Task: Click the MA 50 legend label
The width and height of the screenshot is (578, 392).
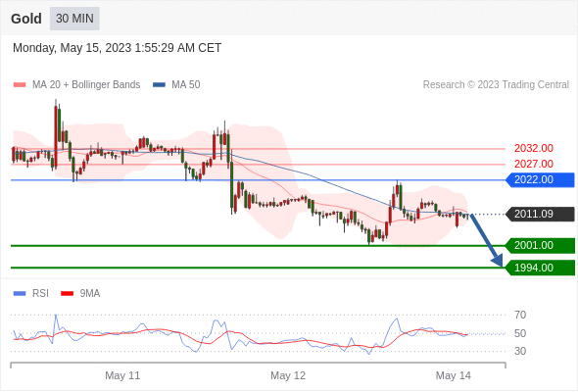Action: coord(186,85)
